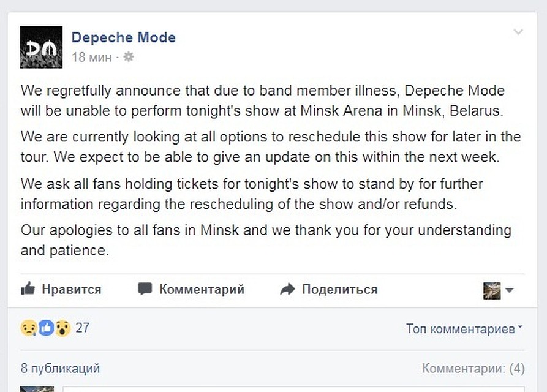Click the sad reaction emoji icon

(x=29, y=328)
